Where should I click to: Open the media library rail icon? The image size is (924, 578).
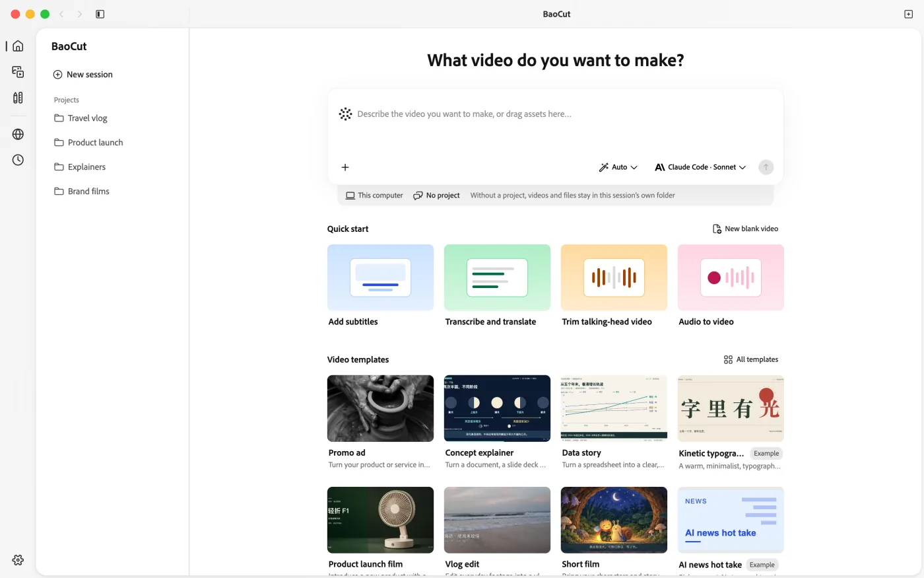point(18,71)
